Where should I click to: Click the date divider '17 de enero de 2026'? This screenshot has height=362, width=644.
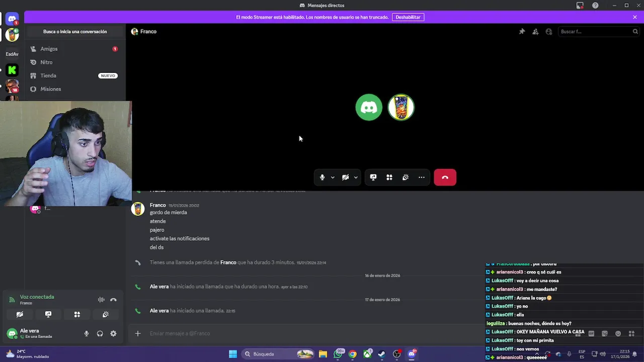382,300
